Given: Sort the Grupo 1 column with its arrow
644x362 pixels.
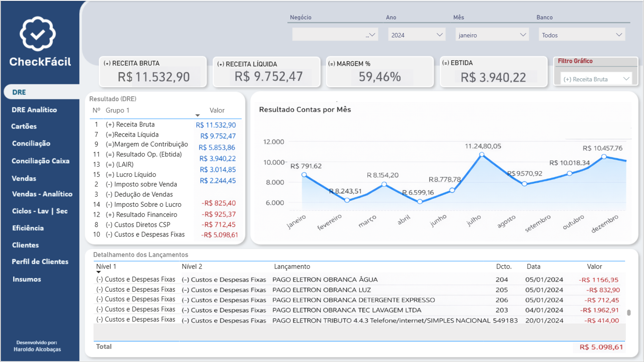Looking at the screenshot, I should pos(197,115).
